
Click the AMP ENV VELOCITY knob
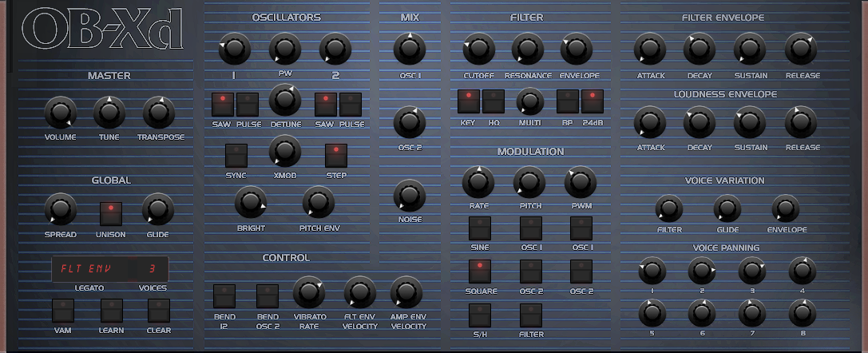[x=406, y=292]
